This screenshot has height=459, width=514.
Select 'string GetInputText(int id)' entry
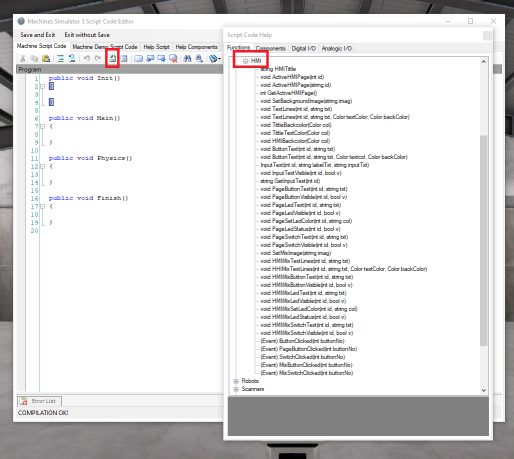[x=290, y=181]
